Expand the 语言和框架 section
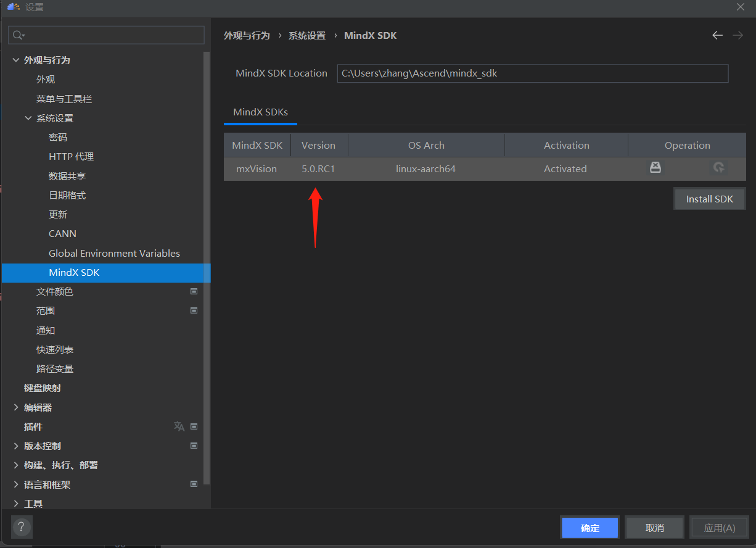 click(16, 484)
